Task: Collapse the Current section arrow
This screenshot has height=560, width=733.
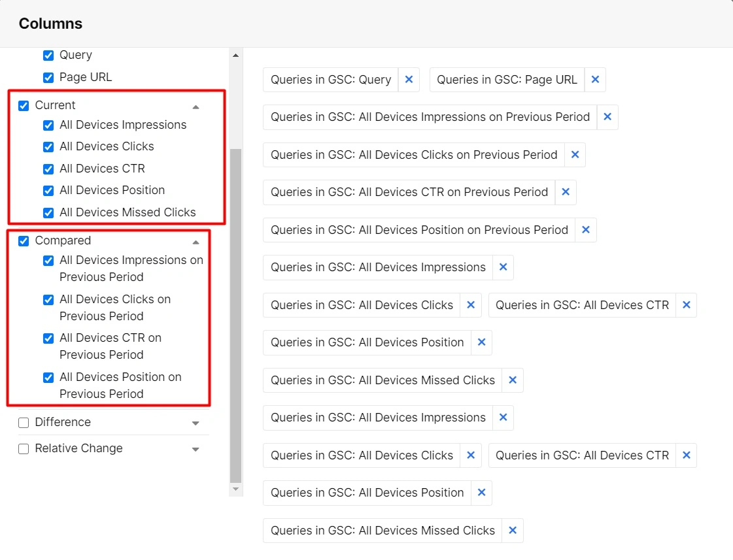Action: click(x=196, y=107)
